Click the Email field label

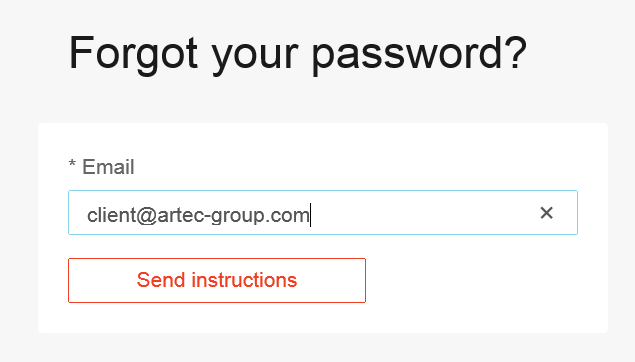[x=108, y=167]
